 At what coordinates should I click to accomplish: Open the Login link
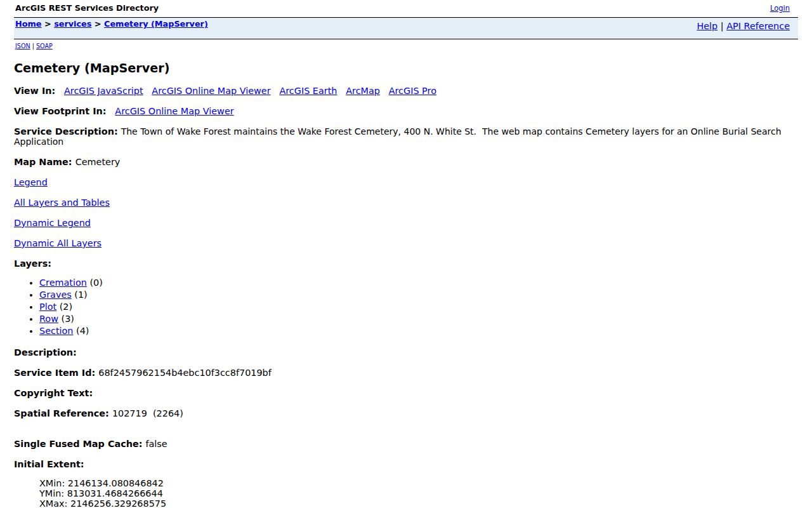[x=780, y=8]
